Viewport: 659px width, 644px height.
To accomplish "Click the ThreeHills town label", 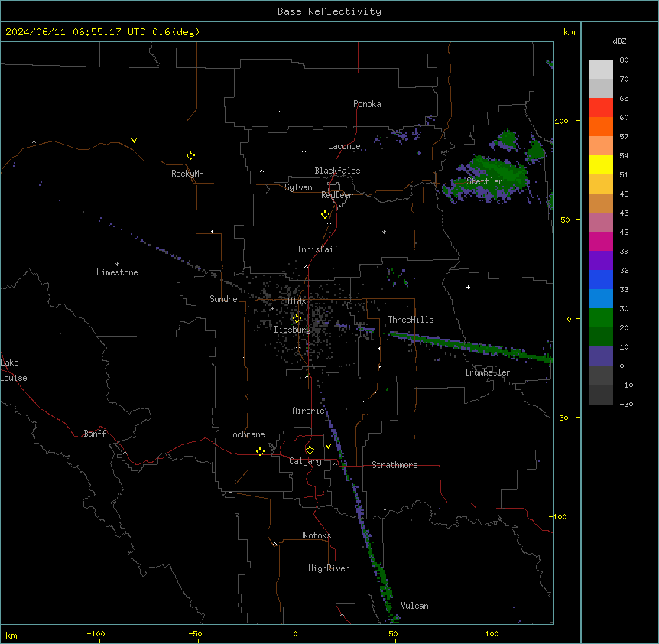I will click(x=411, y=320).
